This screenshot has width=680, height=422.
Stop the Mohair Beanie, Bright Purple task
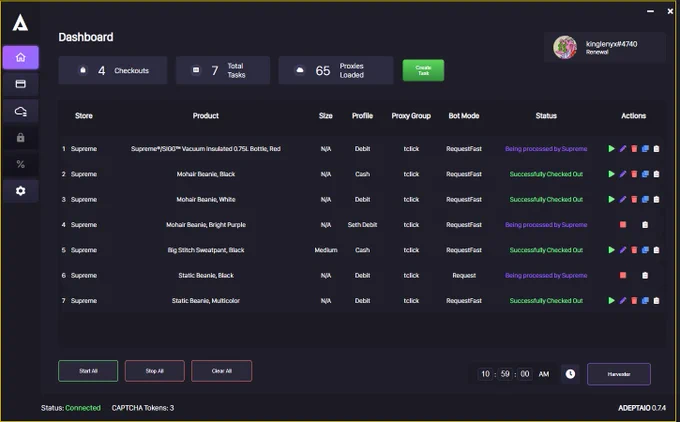(623, 225)
